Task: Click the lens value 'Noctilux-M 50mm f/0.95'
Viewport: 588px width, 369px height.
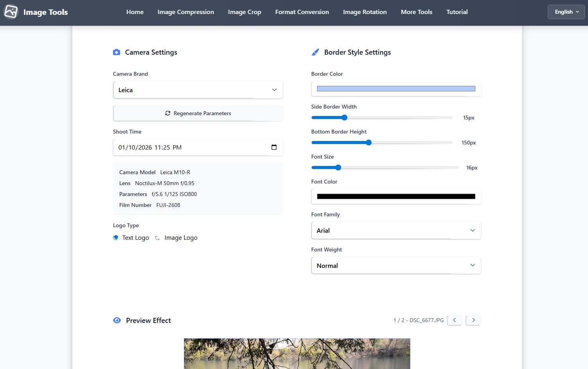Action: 165,183
